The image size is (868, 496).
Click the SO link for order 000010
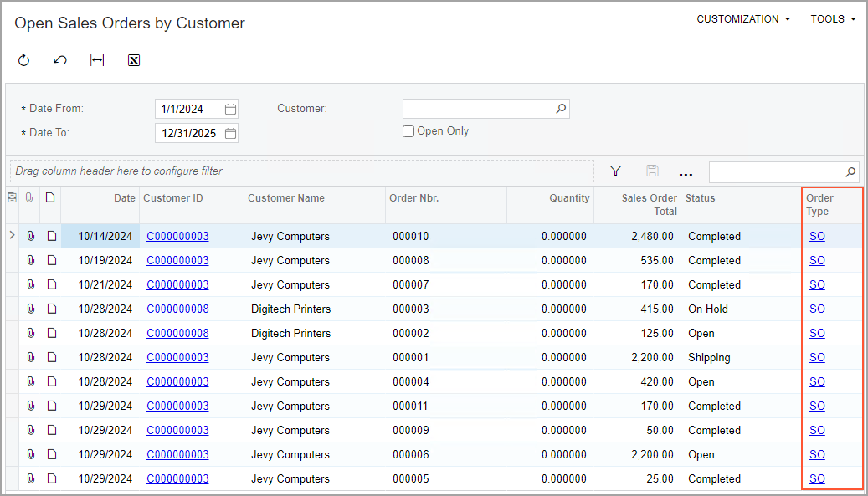click(x=817, y=237)
